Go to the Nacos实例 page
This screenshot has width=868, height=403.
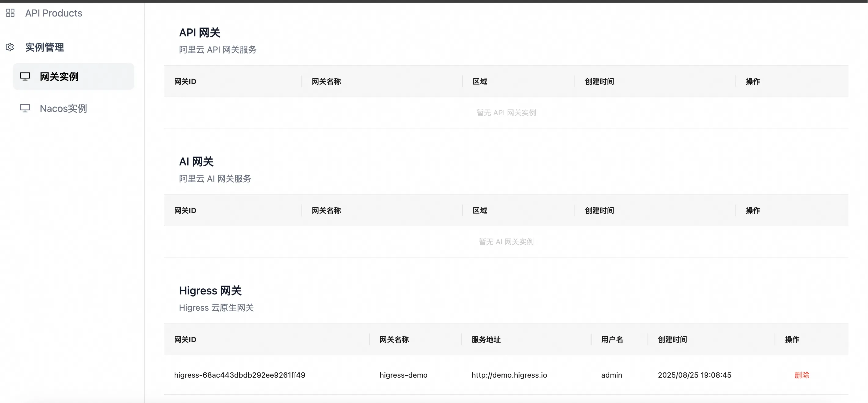[63, 108]
